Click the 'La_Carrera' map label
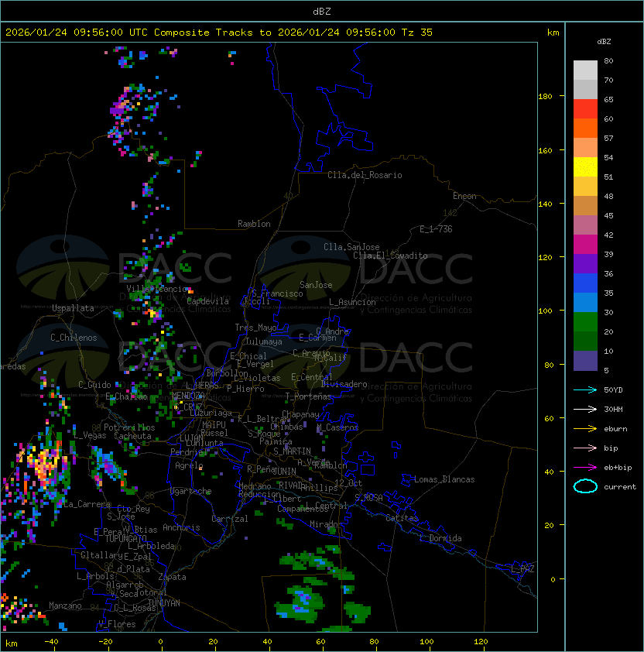This screenshot has height=652, width=644. [x=87, y=504]
